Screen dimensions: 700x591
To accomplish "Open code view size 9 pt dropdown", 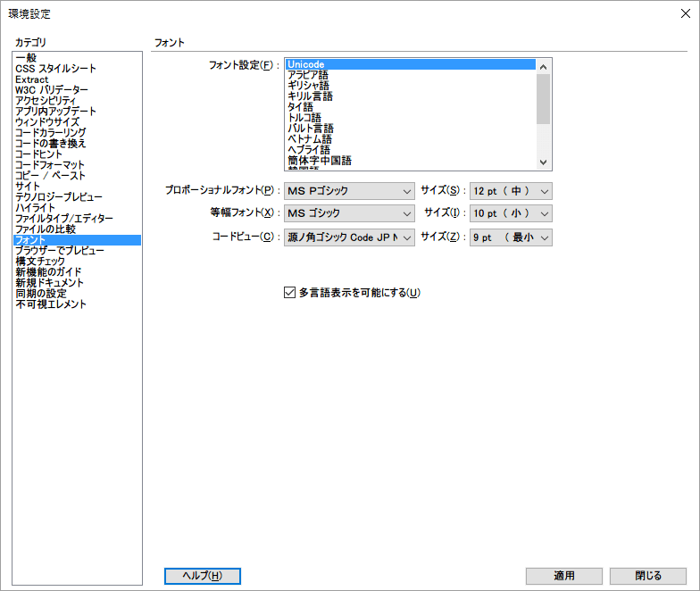I will [511, 237].
